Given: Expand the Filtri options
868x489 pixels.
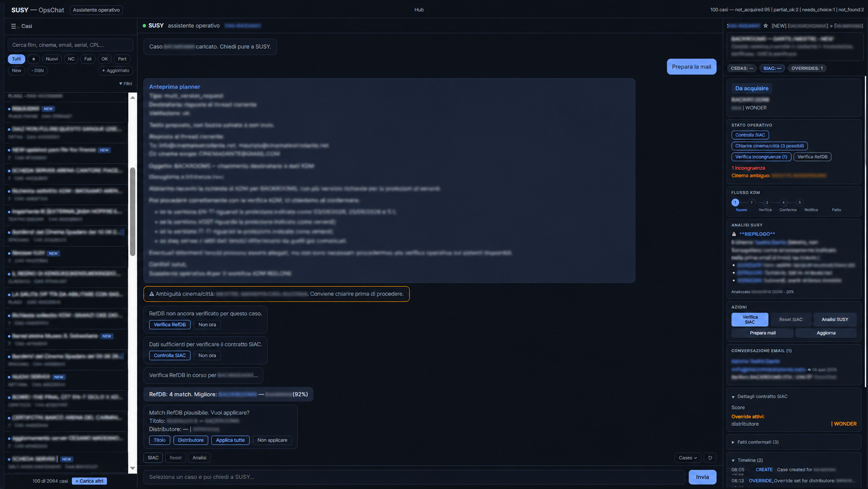Looking at the screenshot, I should 126,84.
